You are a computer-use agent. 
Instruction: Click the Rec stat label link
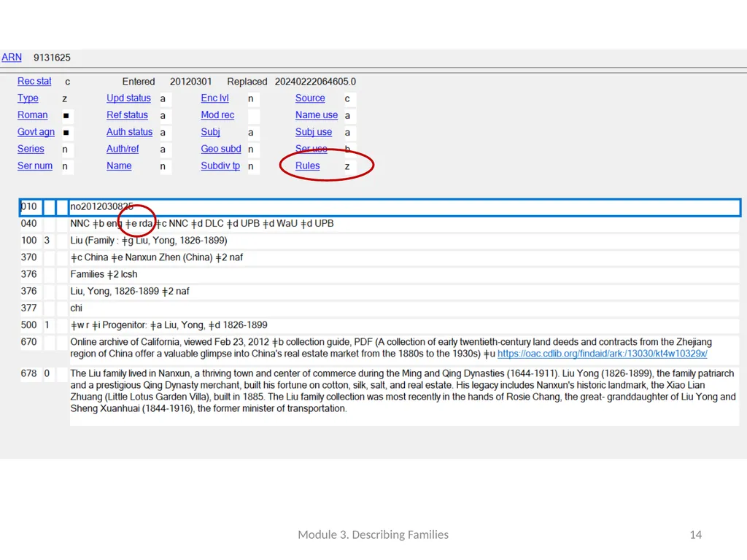pos(34,82)
